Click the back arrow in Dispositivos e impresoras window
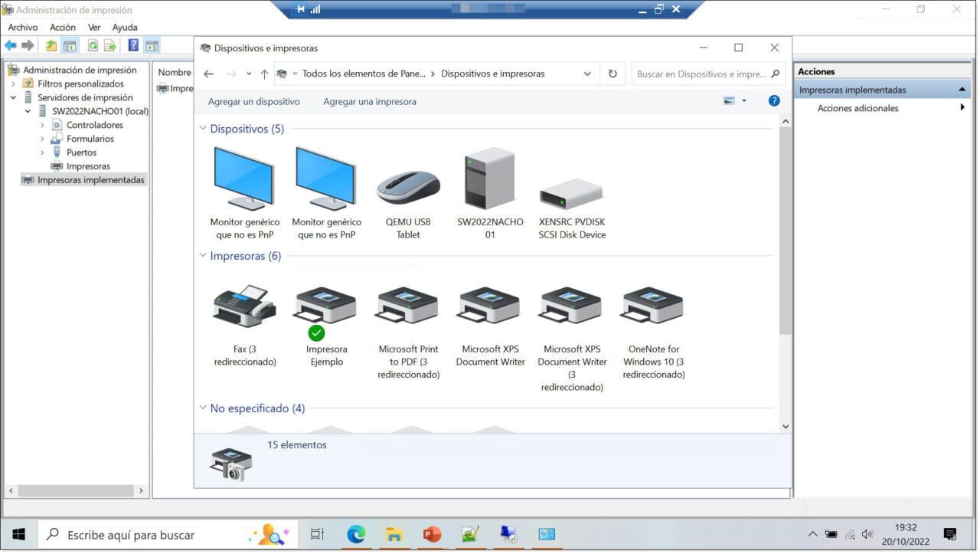The image size is (980, 554). (208, 74)
